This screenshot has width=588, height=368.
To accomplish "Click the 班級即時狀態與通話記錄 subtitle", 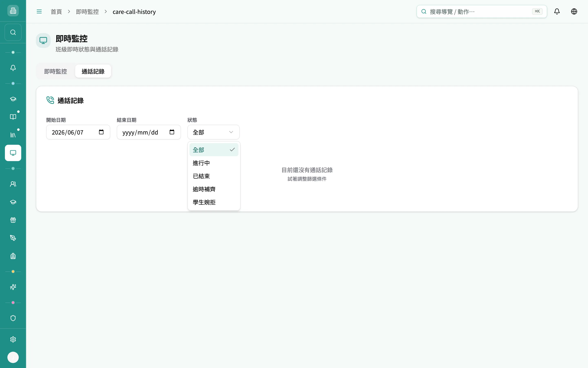I will pyautogui.click(x=87, y=49).
